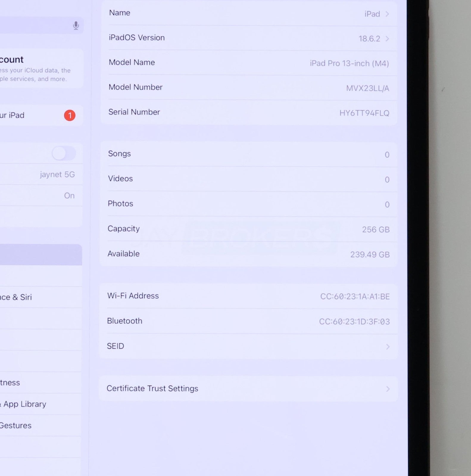This screenshot has width=471, height=476.
Task: Tap the red notification badge
Action: [x=70, y=115]
